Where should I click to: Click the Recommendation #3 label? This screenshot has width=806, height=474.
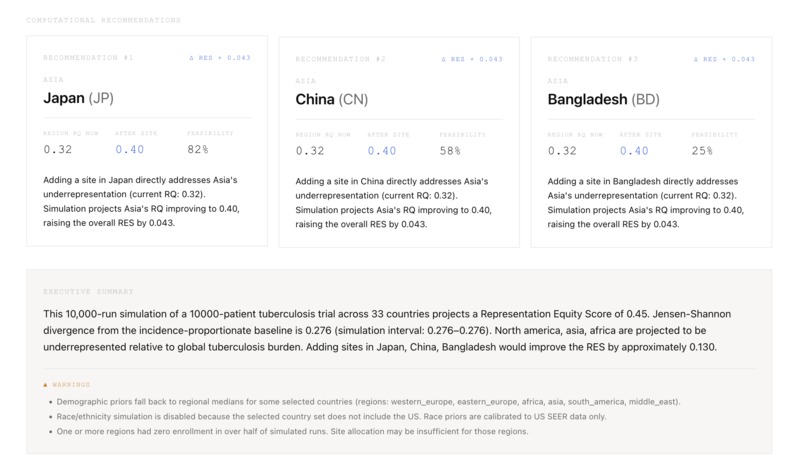point(593,59)
